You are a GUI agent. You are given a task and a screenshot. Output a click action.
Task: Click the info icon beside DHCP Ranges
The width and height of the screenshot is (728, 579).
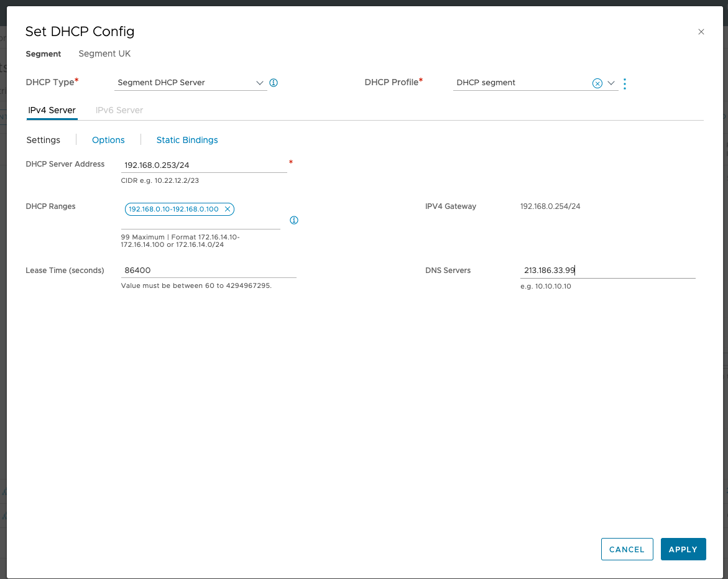click(x=294, y=220)
